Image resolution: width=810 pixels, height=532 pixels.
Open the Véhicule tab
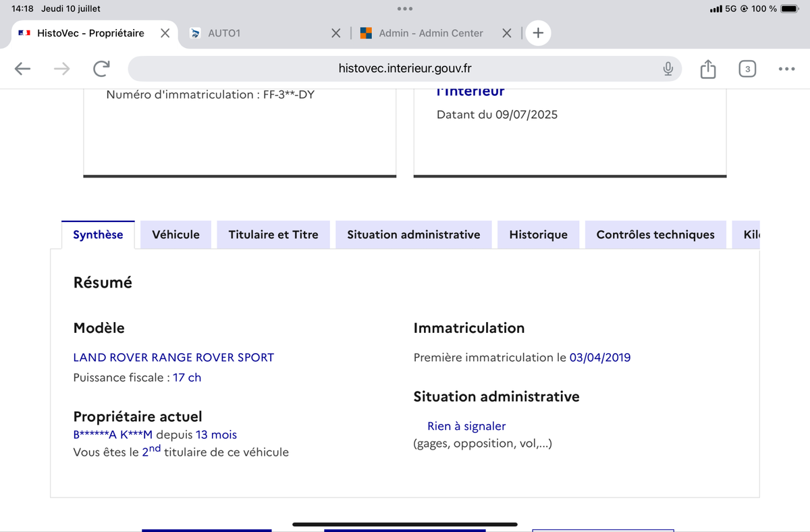(176, 235)
